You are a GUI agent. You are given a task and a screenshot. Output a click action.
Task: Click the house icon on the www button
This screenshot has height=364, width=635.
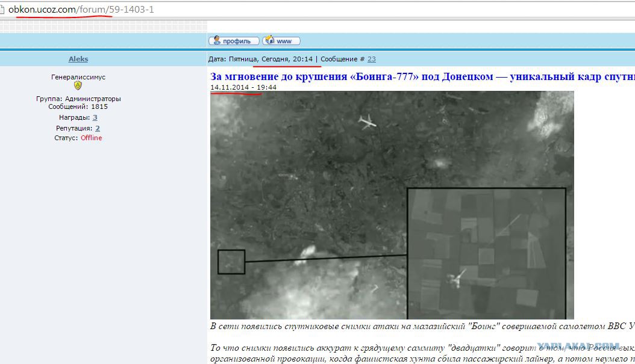[x=270, y=40]
